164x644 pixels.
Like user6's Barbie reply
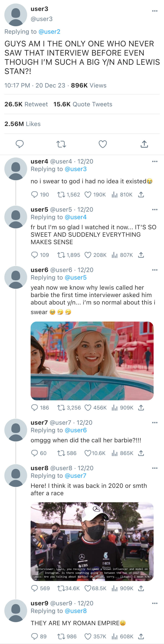click(88, 408)
